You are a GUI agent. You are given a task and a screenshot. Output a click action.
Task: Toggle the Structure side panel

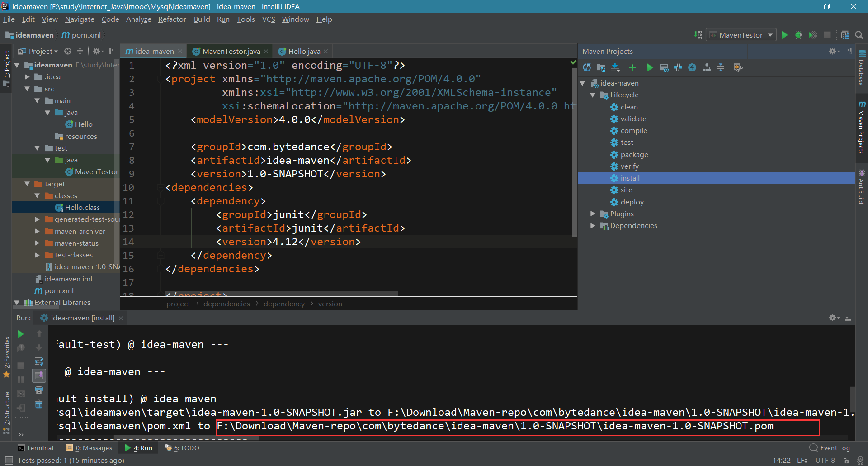[6, 413]
